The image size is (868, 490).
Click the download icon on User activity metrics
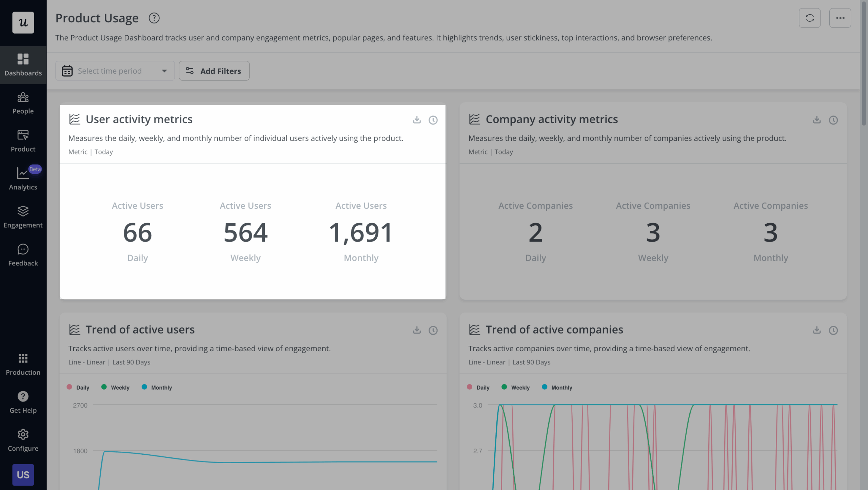417,120
